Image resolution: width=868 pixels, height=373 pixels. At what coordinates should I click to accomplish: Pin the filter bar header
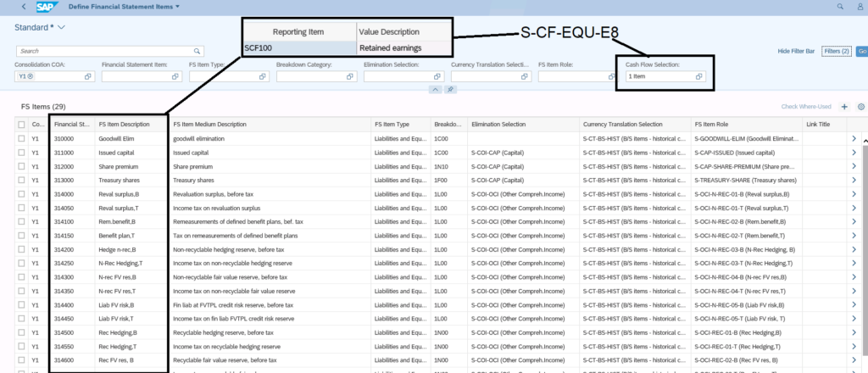tap(451, 89)
